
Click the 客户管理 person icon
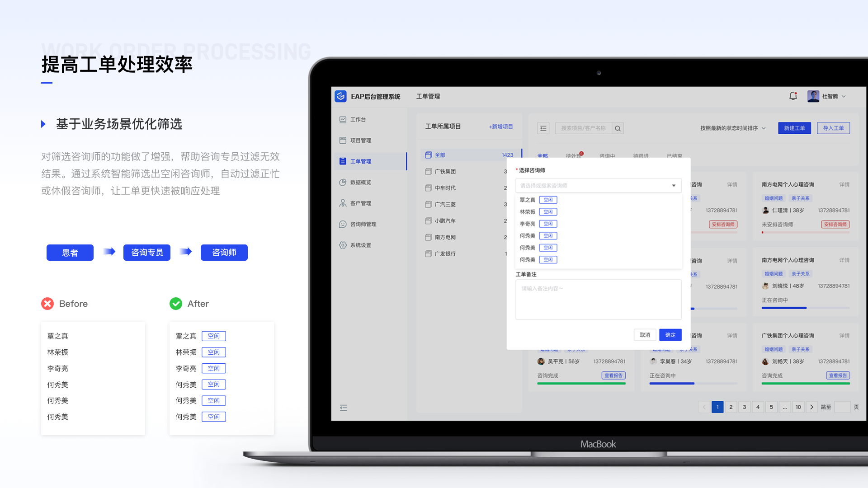coord(343,203)
